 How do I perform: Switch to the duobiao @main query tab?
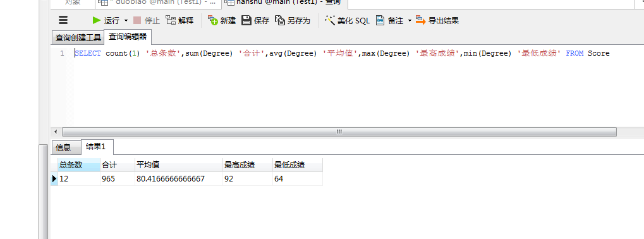[158, 3]
